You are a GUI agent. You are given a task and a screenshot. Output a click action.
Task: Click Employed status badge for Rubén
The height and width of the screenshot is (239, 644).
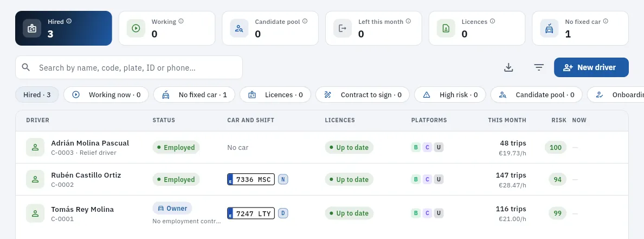[x=176, y=179]
